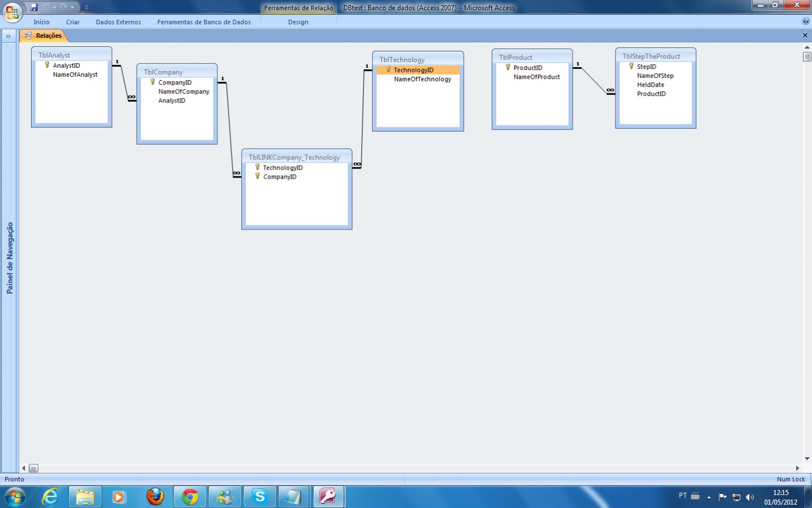Click vertical scrollbar up arrow

[807, 47]
